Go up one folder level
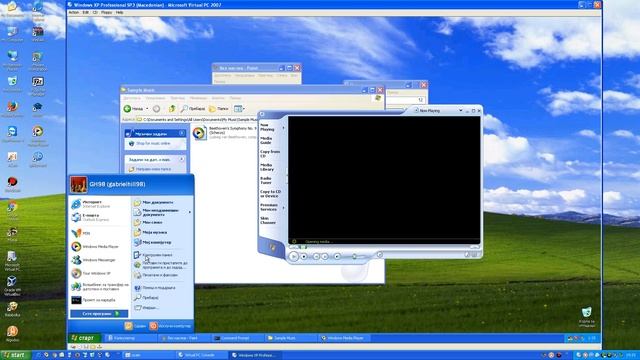The image size is (640, 360). (172, 109)
